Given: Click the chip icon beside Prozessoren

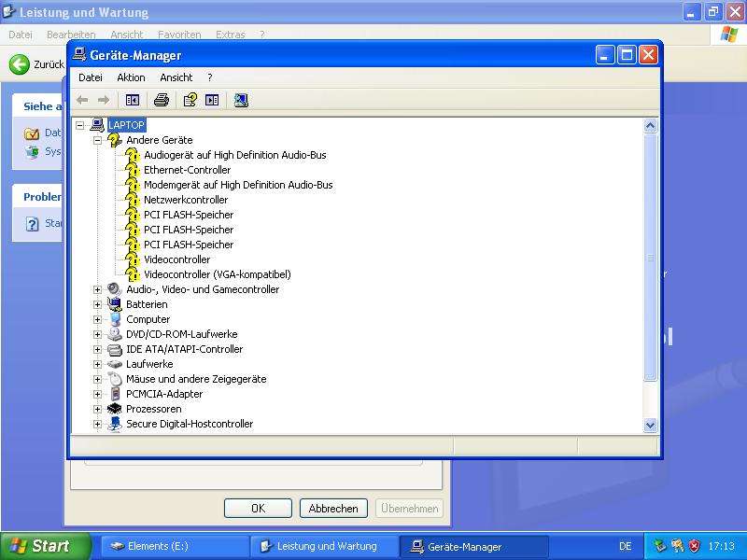Looking at the screenshot, I should pos(115,409).
